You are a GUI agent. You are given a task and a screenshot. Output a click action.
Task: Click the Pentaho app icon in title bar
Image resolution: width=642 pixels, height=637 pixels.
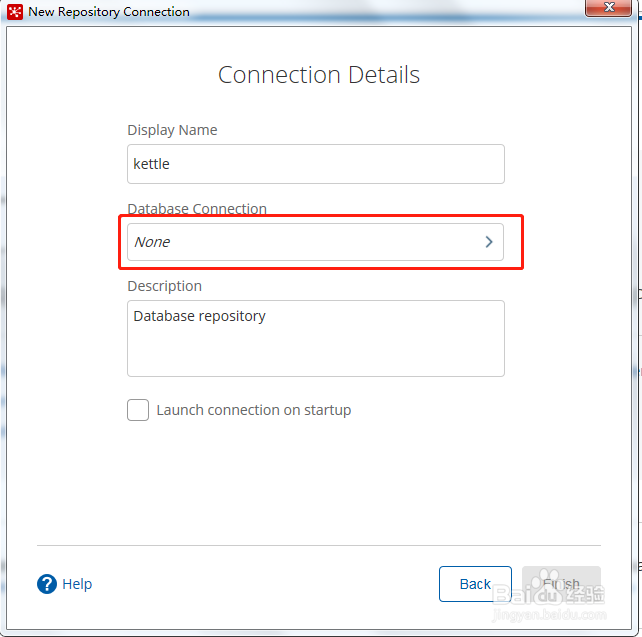(15, 12)
